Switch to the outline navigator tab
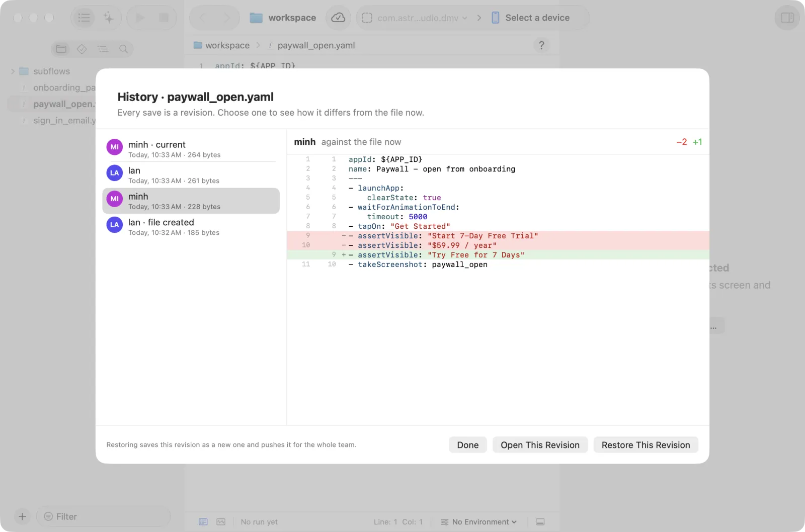Image resolution: width=805 pixels, height=532 pixels. point(103,49)
